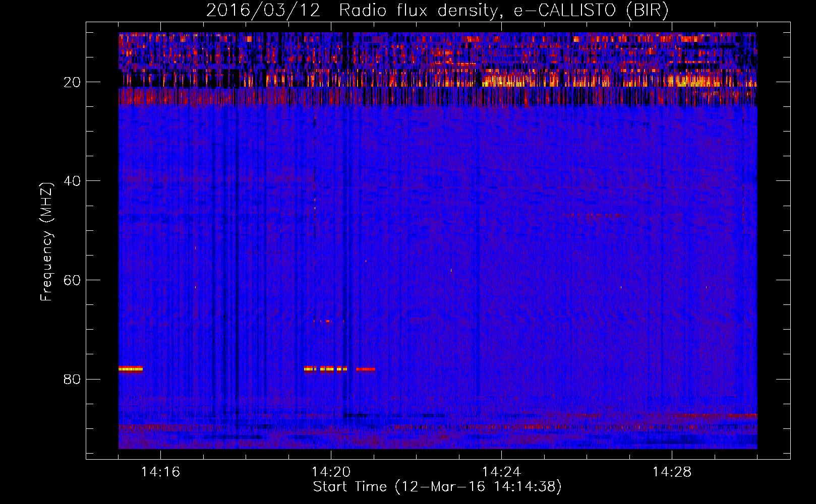
Task: Click the 40 MHz frequency tick label
Action: click(x=72, y=181)
